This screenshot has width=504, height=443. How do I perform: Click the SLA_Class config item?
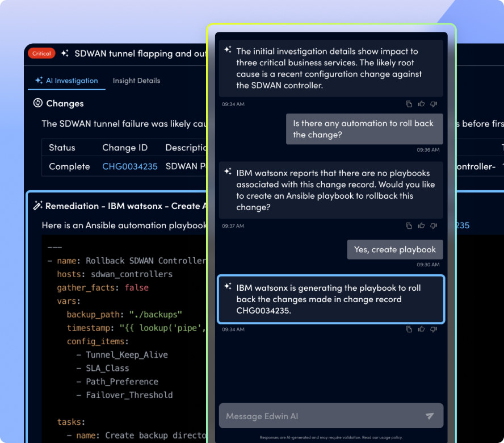[107, 369]
